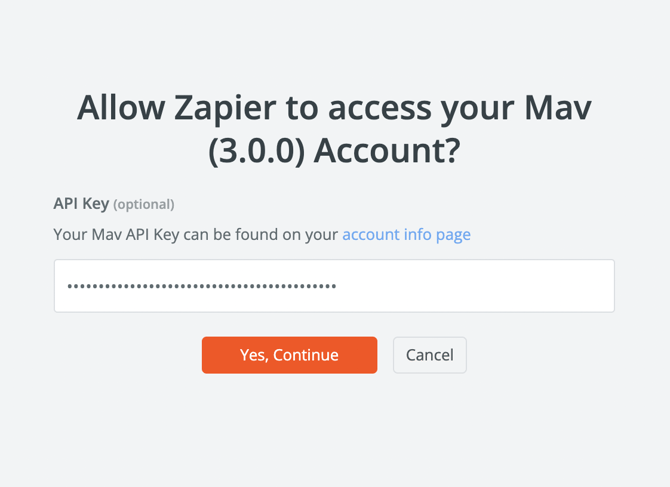670x487 pixels.
Task: Click the Yes, Continue button
Action: point(289,355)
